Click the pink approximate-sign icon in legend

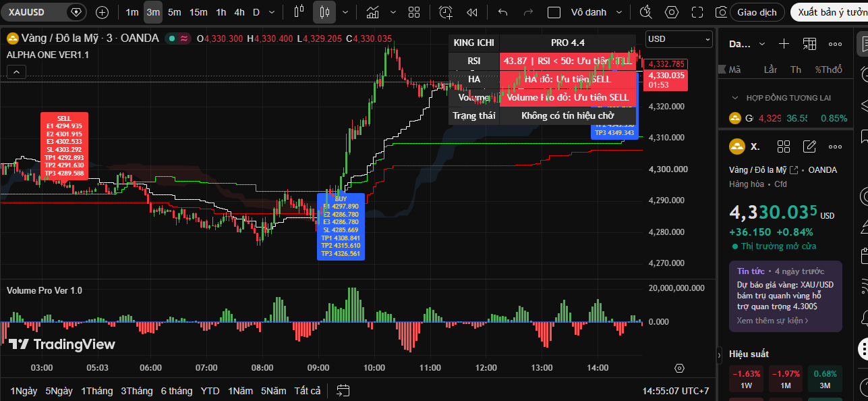[x=184, y=38]
